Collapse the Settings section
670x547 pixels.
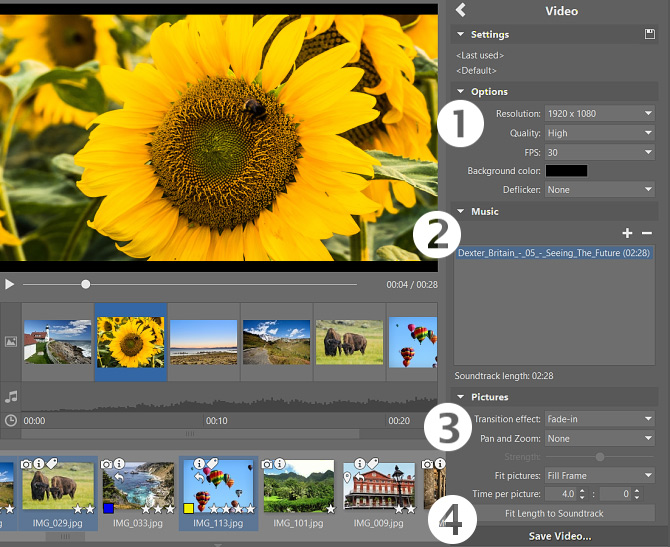[x=461, y=34]
